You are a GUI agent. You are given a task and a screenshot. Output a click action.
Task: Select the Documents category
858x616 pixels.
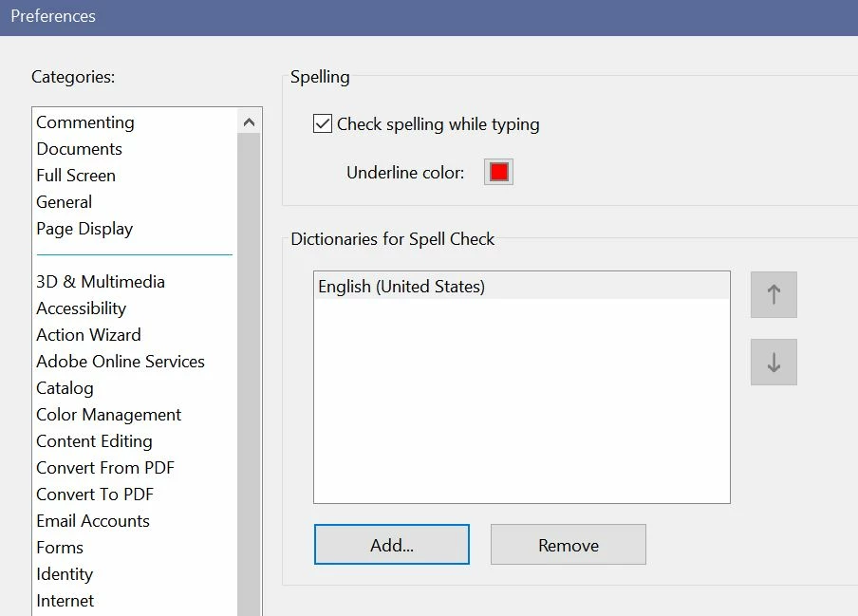[80, 149]
